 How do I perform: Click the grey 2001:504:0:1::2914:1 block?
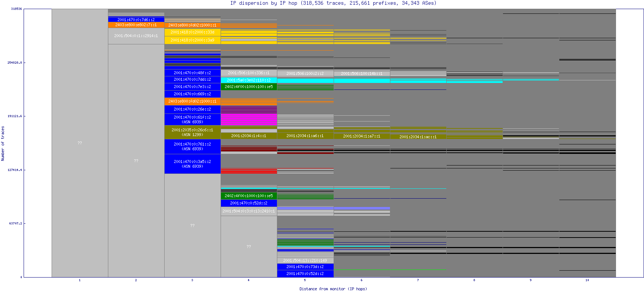(136, 36)
